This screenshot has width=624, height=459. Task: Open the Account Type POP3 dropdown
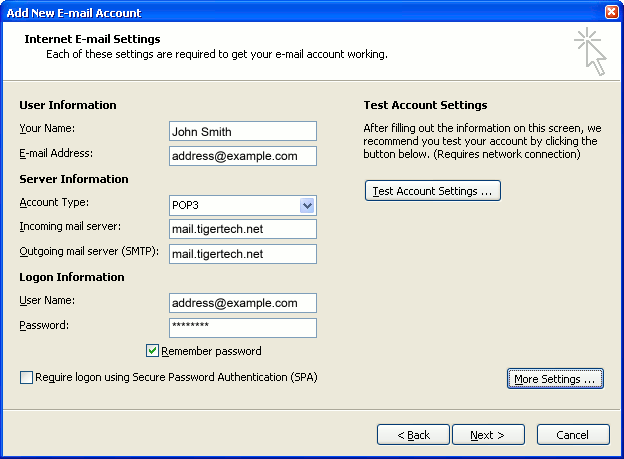(x=307, y=206)
